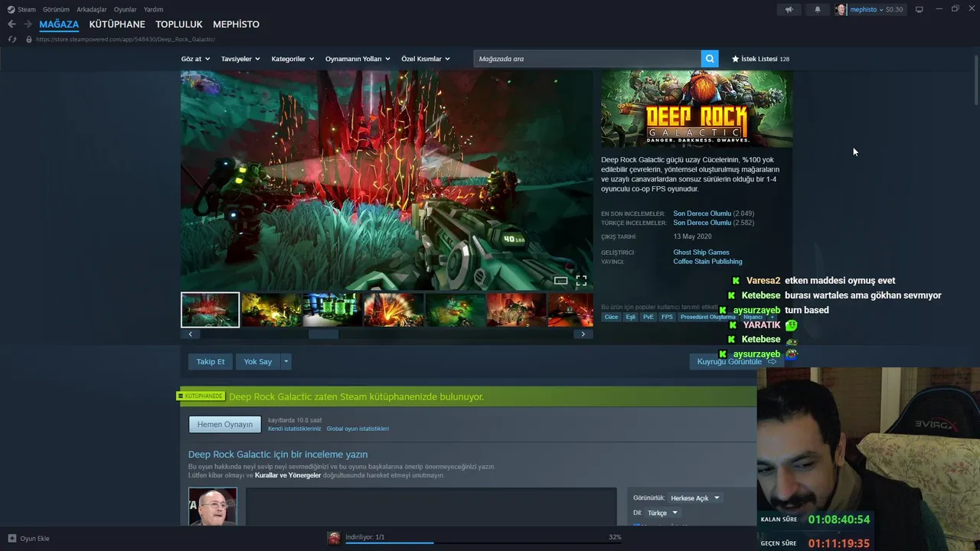
Task: Expand the Kategoriler dropdown
Action: (292, 59)
